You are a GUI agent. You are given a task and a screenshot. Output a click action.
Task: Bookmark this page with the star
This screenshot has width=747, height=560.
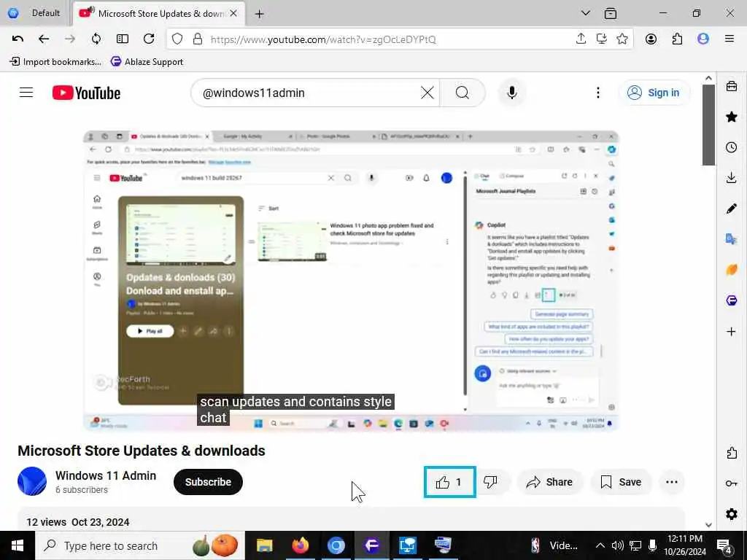click(622, 39)
